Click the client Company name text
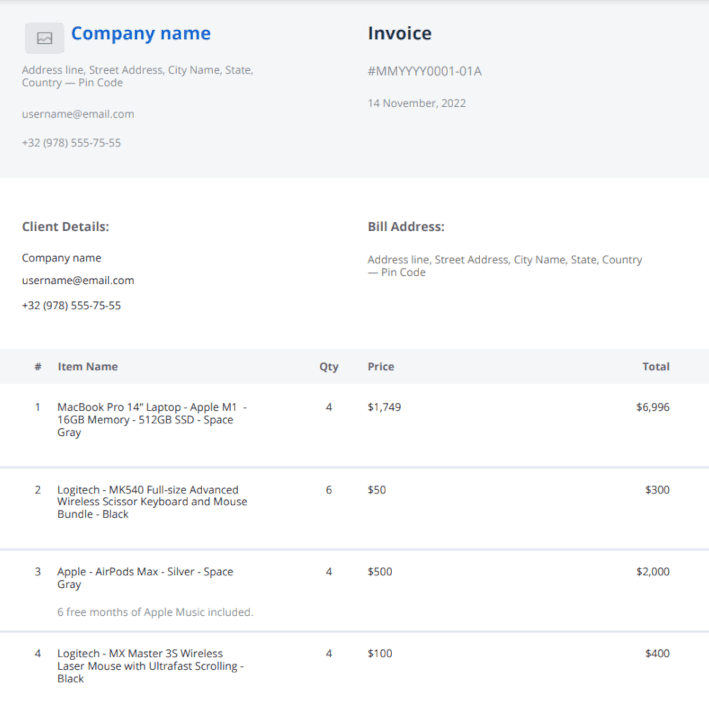709x709 pixels. coord(61,258)
